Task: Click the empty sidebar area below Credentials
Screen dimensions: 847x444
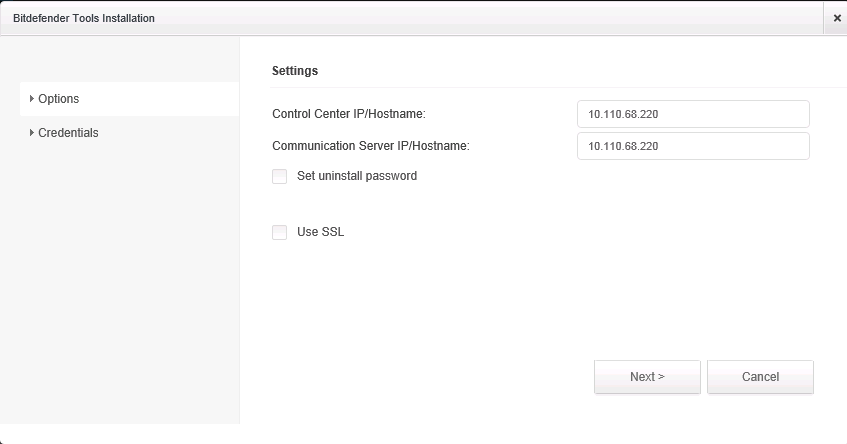Action: coord(120,280)
